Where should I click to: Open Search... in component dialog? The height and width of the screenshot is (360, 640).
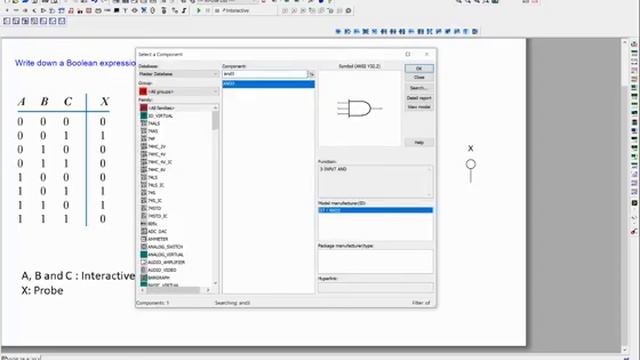(419, 88)
